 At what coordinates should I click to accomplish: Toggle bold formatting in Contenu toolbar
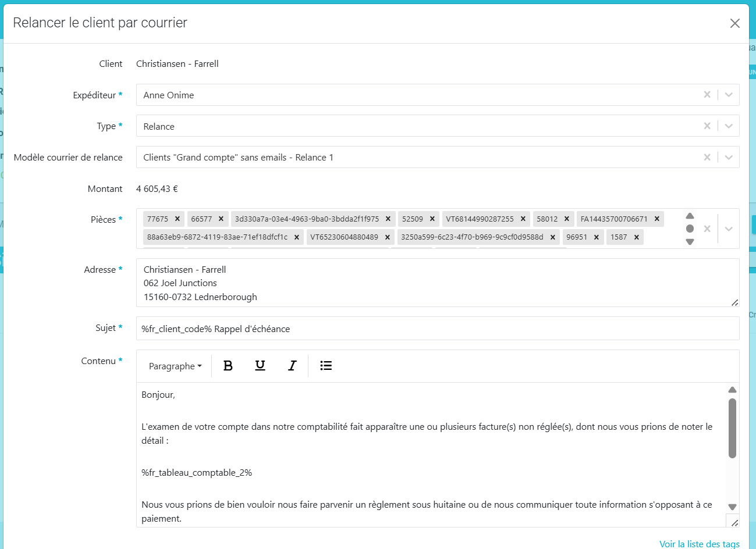click(x=228, y=366)
